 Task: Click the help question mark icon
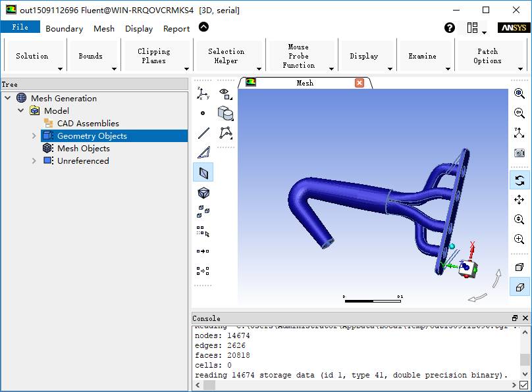(450, 28)
